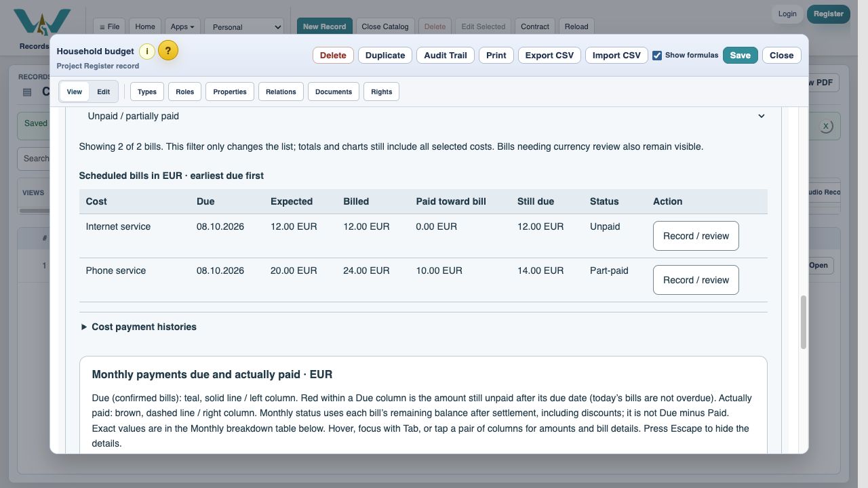868x488 pixels.
Task: Click the '14.00 EUR' still due value
Action: pos(540,270)
